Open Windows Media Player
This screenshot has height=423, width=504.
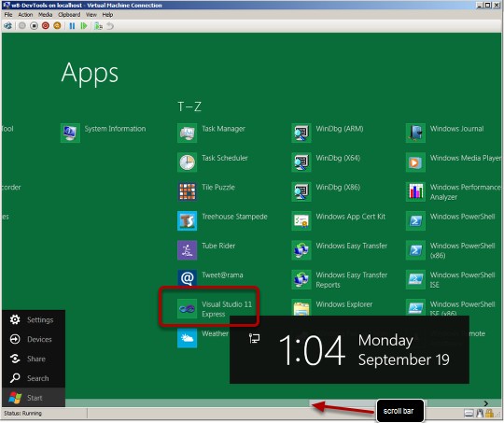(x=454, y=162)
